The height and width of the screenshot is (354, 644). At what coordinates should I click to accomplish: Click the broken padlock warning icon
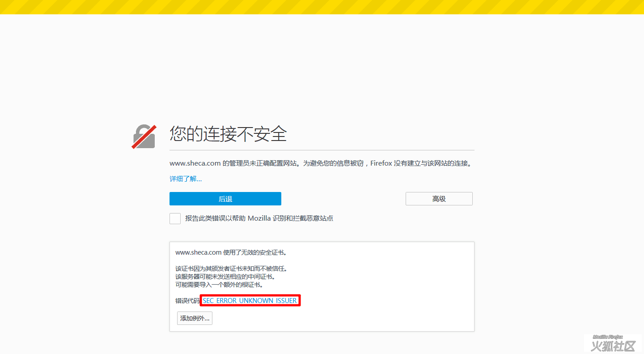144,136
